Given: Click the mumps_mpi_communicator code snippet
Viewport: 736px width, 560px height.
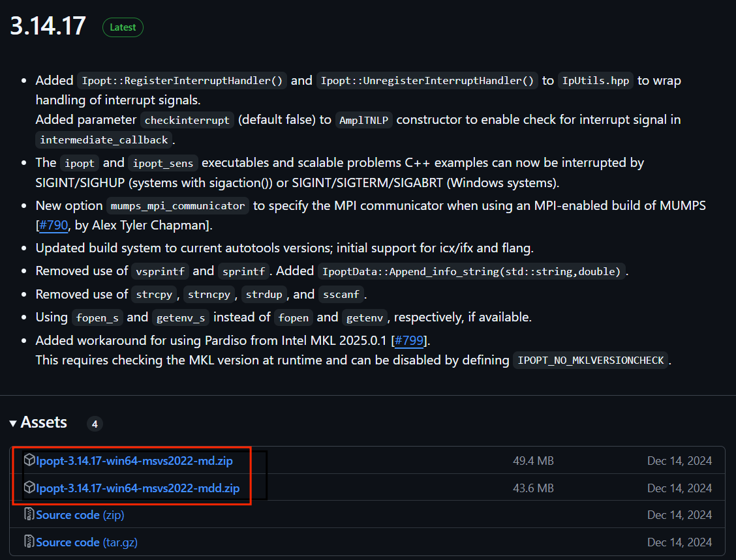Looking at the screenshot, I should point(178,206).
